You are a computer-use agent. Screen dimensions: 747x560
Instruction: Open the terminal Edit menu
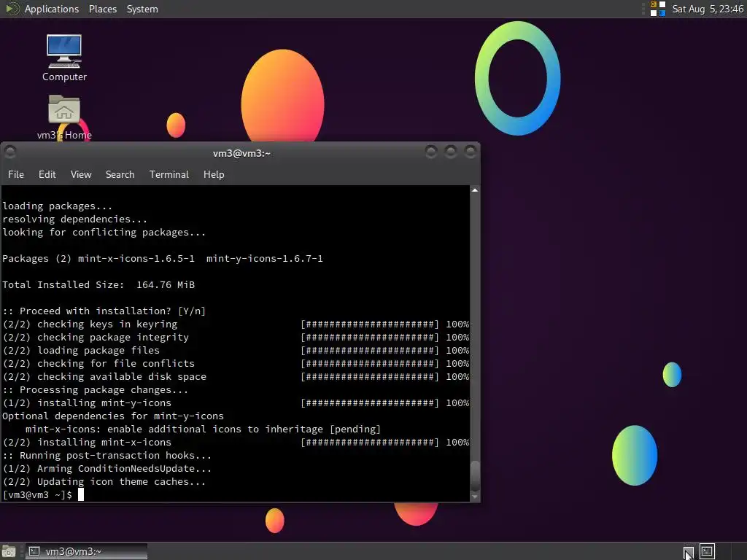click(47, 174)
